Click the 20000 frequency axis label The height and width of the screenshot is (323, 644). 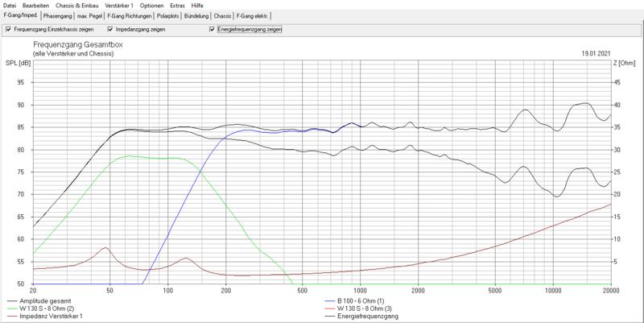(x=611, y=291)
